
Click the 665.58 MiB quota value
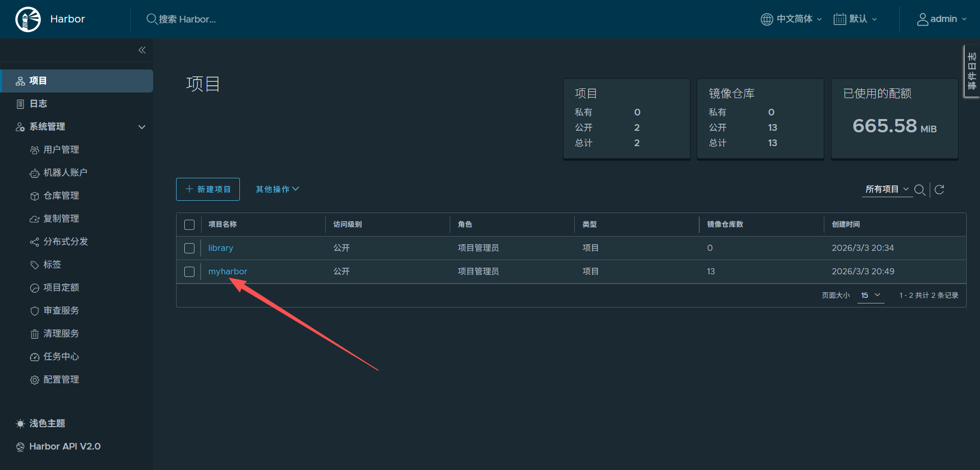pos(894,126)
